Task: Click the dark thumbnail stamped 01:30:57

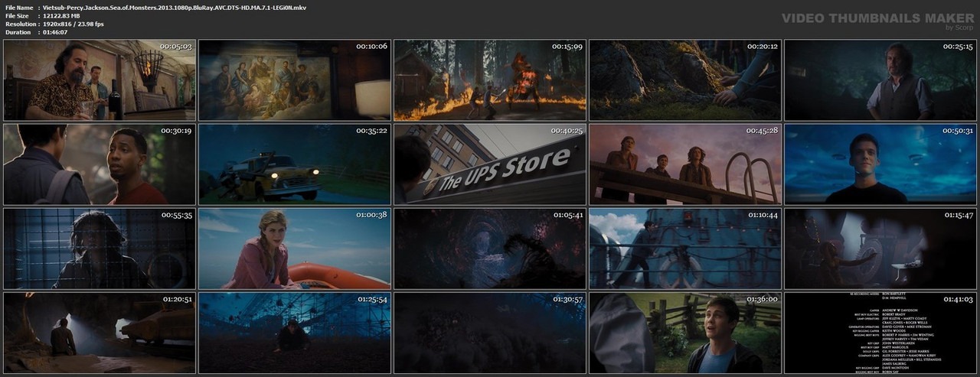Action: point(490,333)
